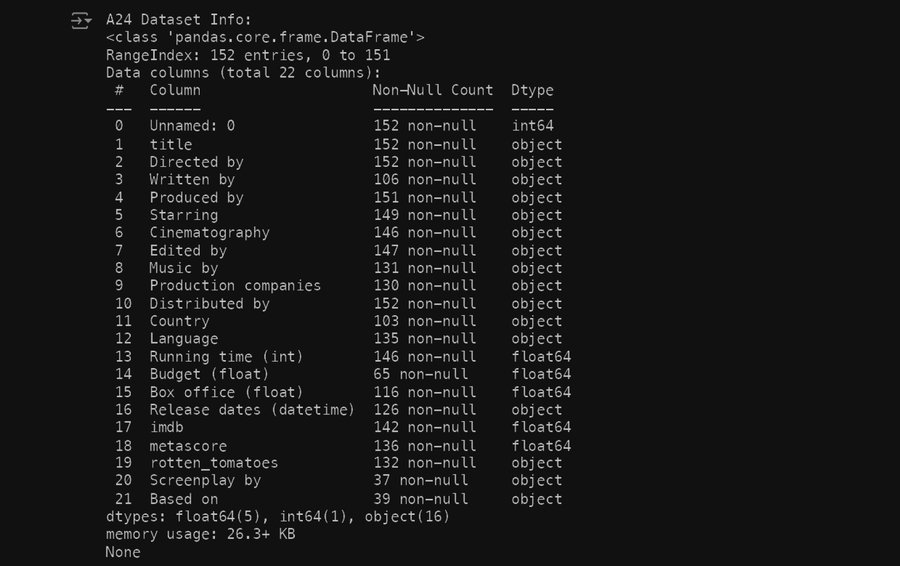Click the 'Cinematography' column name
The image size is (900, 566).
(x=209, y=233)
